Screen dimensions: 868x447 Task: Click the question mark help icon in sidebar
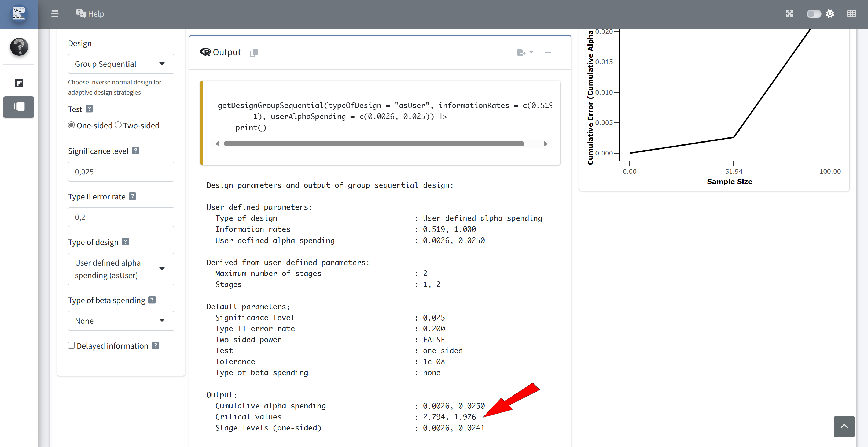tap(19, 46)
